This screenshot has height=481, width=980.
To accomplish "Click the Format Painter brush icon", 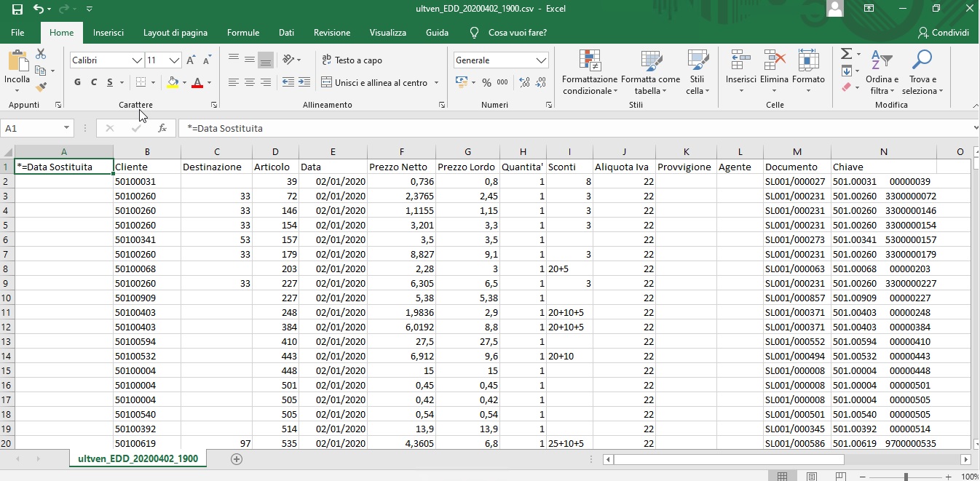I will tap(41, 87).
